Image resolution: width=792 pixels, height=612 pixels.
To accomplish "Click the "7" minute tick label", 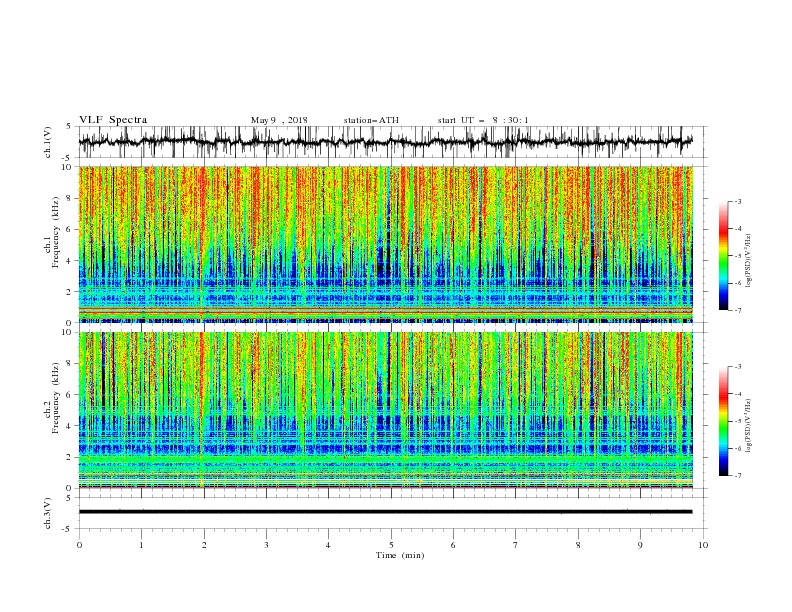I will (516, 545).
